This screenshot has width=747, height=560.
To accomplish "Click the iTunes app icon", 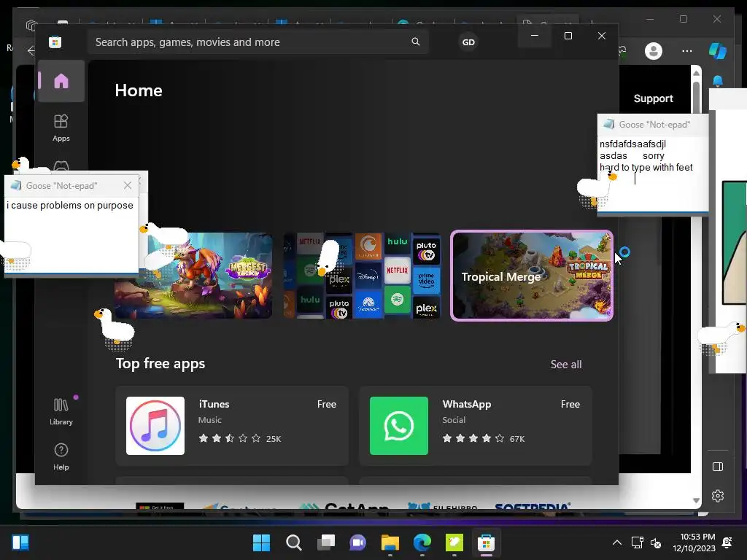I will click(155, 426).
